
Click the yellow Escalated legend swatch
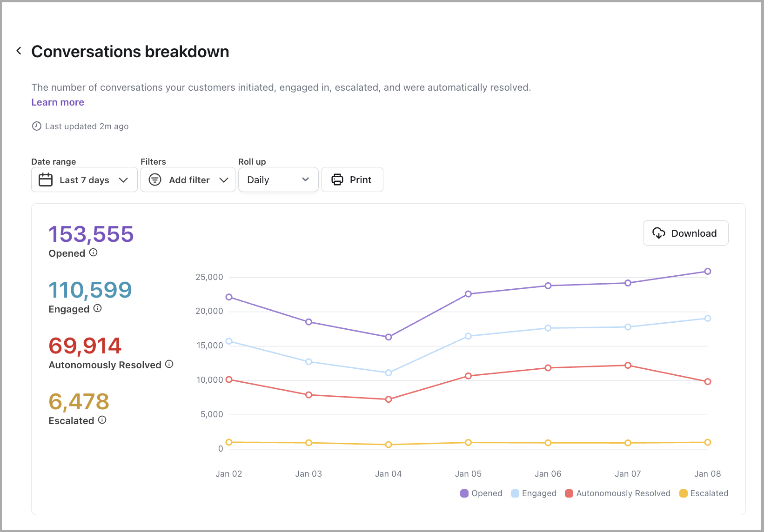[x=683, y=493]
